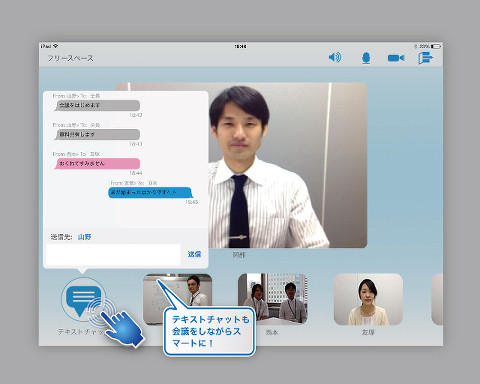480x384 pixels.
Task: Select the first gray chat message
Action: point(97,105)
